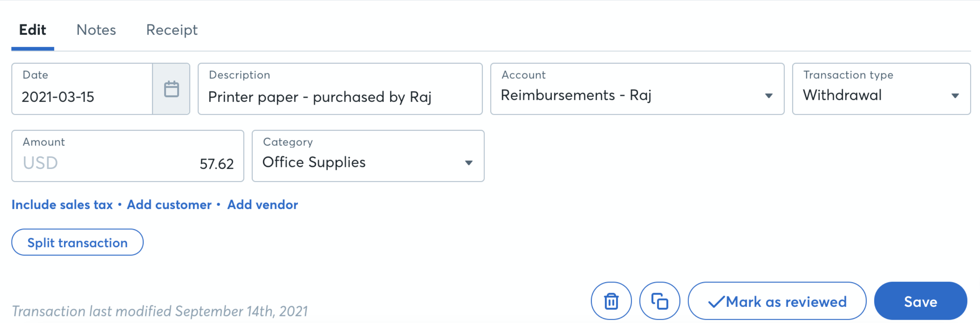This screenshot has width=980, height=323.
Task: Expand the Category dropdown
Action: coord(469,162)
